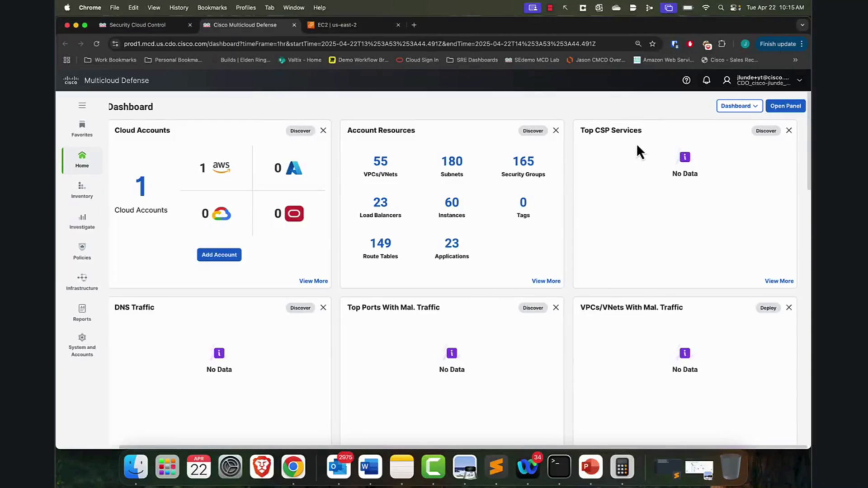The height and width of the screenshot is (488, 868).
Task: Open the help question mark icon
Action: pos(686,80)
